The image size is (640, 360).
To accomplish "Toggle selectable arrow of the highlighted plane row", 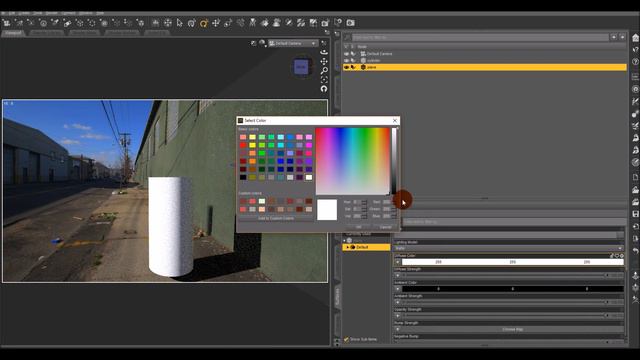I will tap(353, 67).
